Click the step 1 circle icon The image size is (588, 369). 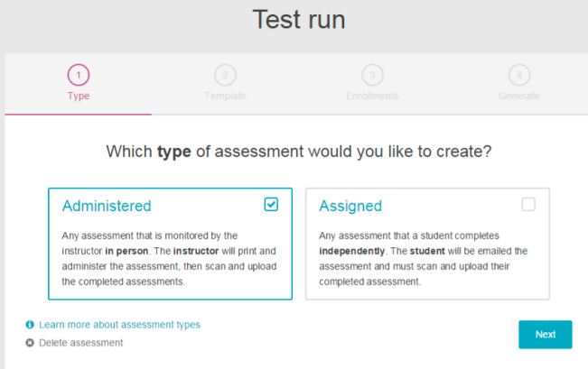(79, 75)
